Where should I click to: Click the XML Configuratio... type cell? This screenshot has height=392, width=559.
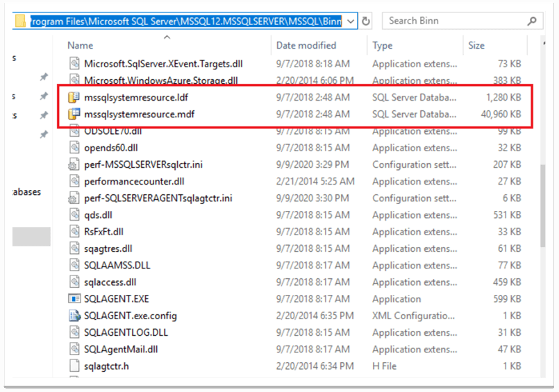click(x=414, y=316)
